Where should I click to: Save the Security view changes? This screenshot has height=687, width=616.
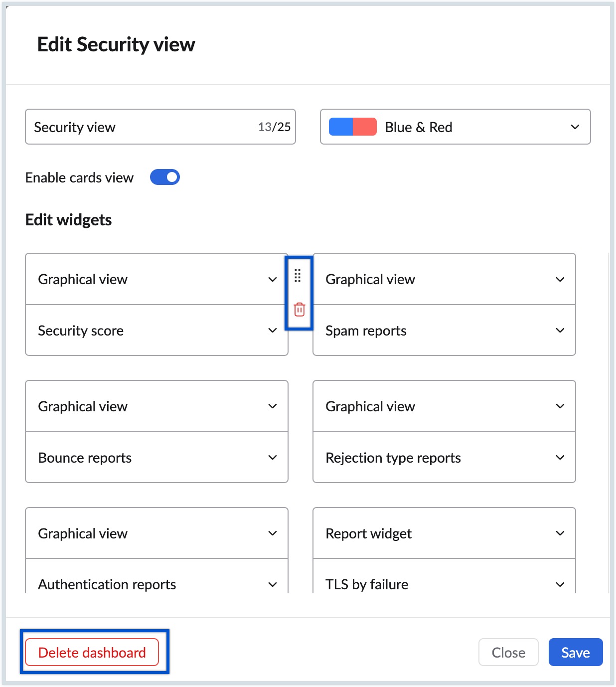click(576, 652)
